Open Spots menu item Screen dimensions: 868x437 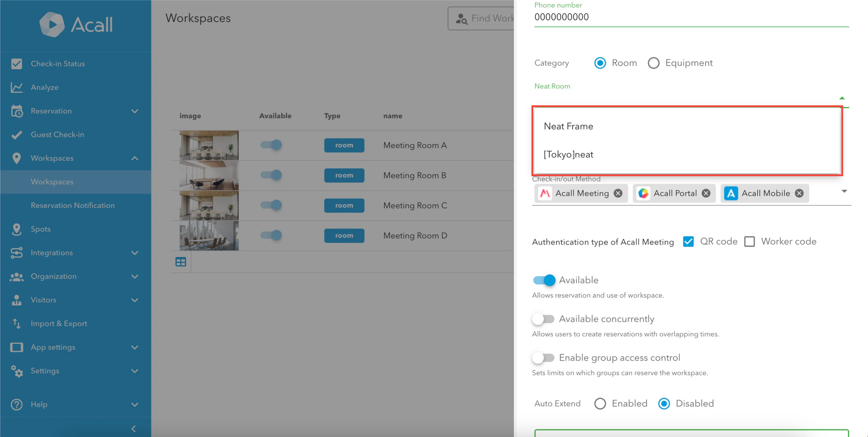pos(76,229)
